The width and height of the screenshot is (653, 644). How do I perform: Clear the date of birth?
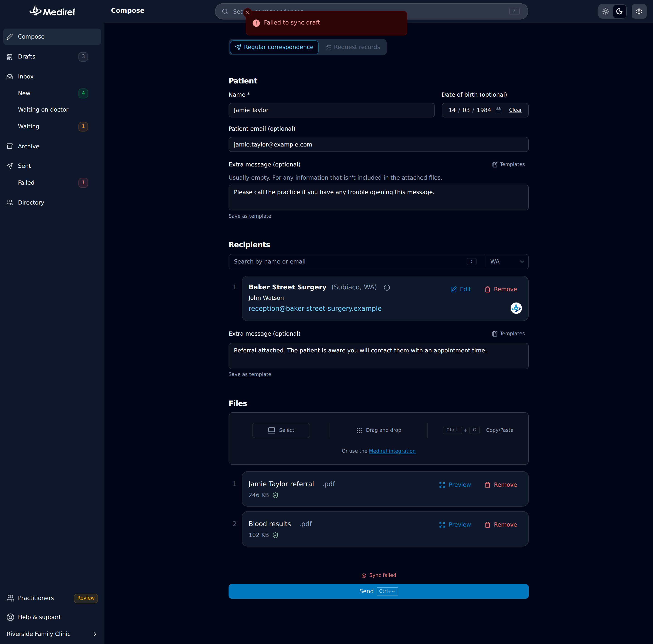coord(515,110)
